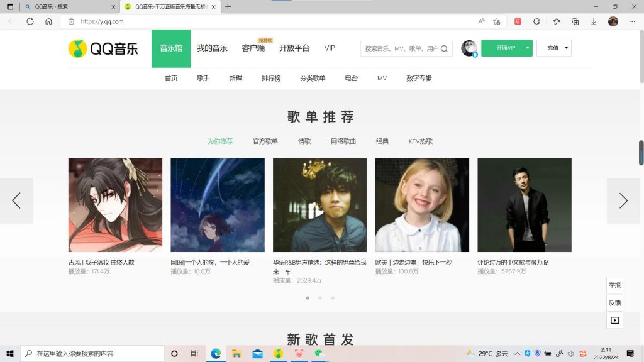Select the first carousel page dot

pyautogui.click(x=307, y=298)
